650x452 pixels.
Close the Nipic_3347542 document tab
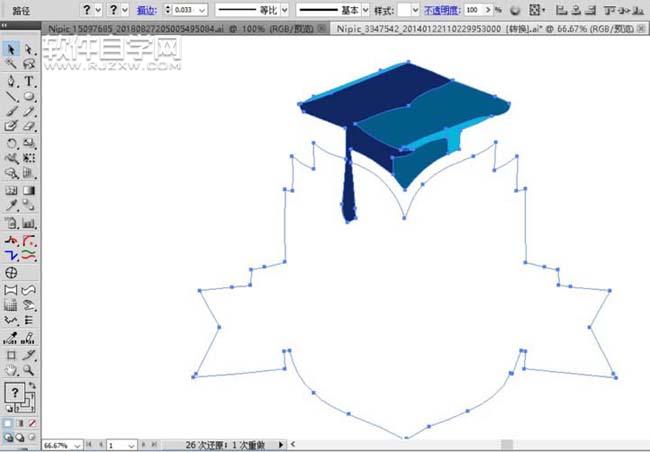click(x=641, y=28)
